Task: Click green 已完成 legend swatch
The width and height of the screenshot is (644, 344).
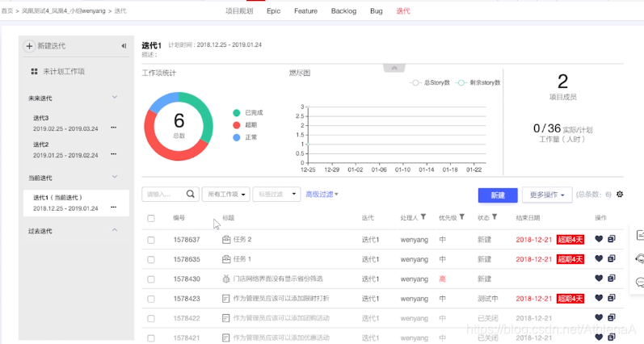Action: pos(237,112)
